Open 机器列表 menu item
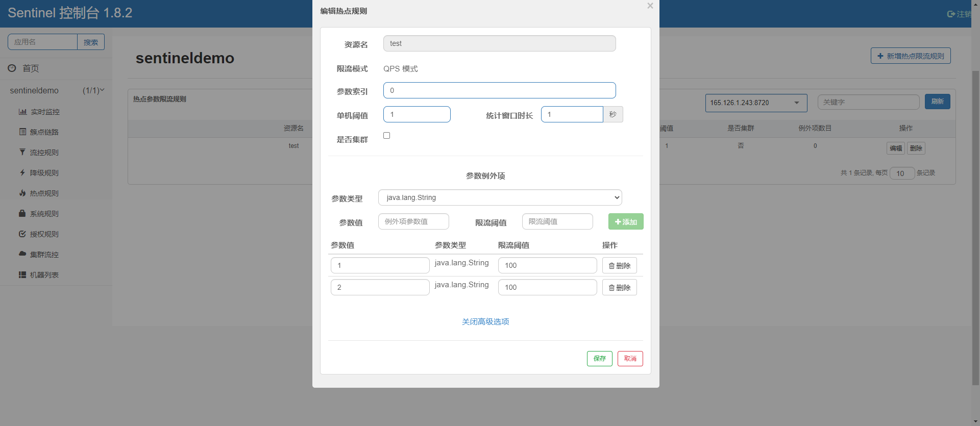This screenshot has height=426, width=980. [x=44, y=275]
